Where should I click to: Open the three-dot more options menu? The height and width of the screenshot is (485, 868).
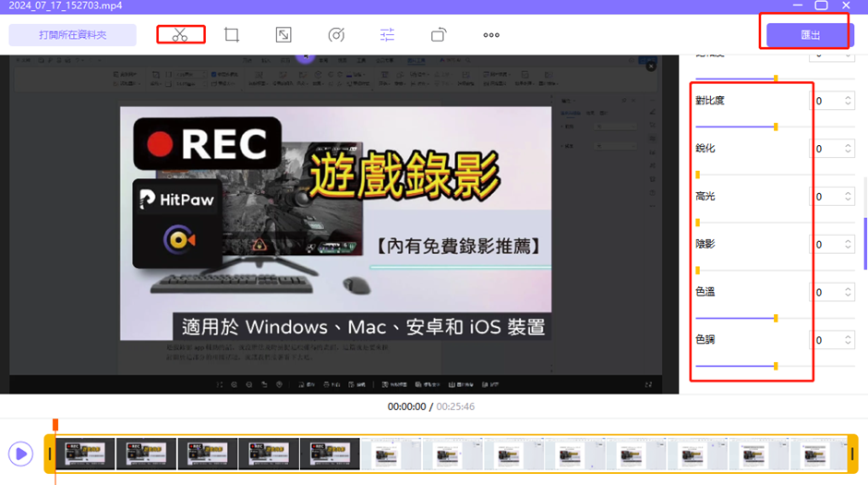coord(491,35)
